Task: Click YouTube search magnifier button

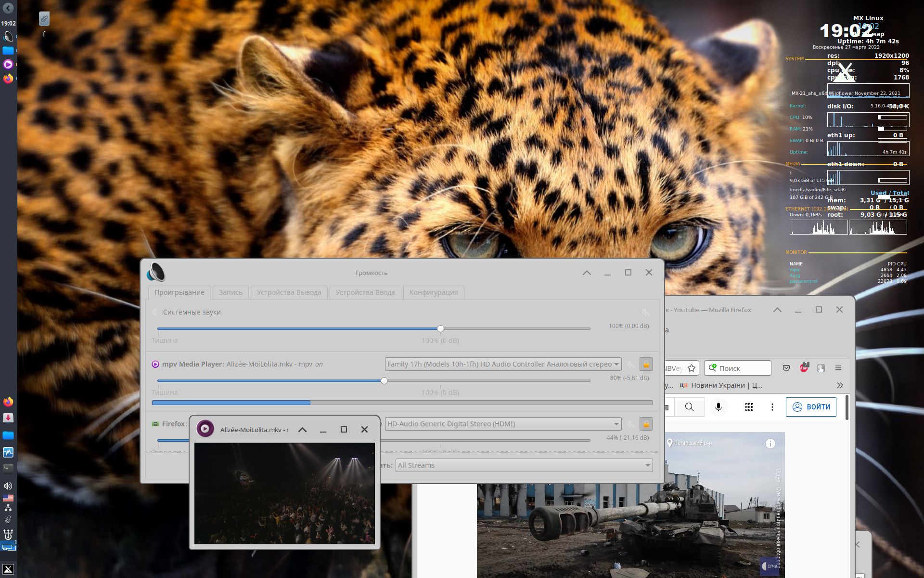Action: point(689,407)
